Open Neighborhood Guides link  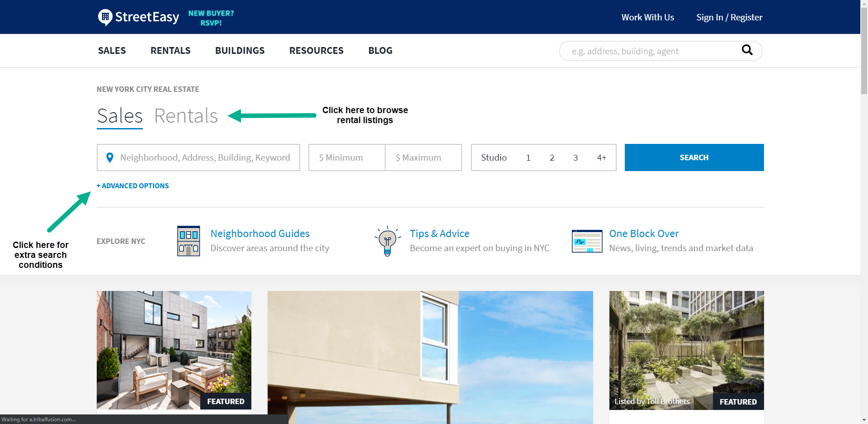click(260, 233)
